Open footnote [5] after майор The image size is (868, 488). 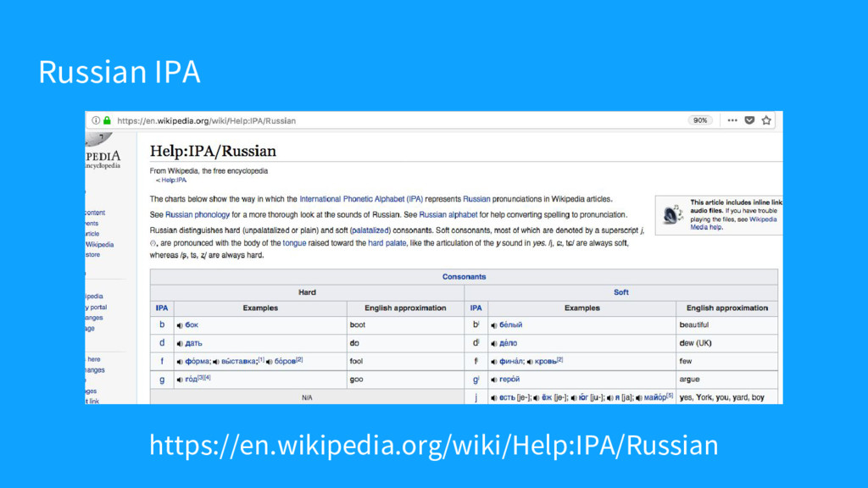point(670,396)
